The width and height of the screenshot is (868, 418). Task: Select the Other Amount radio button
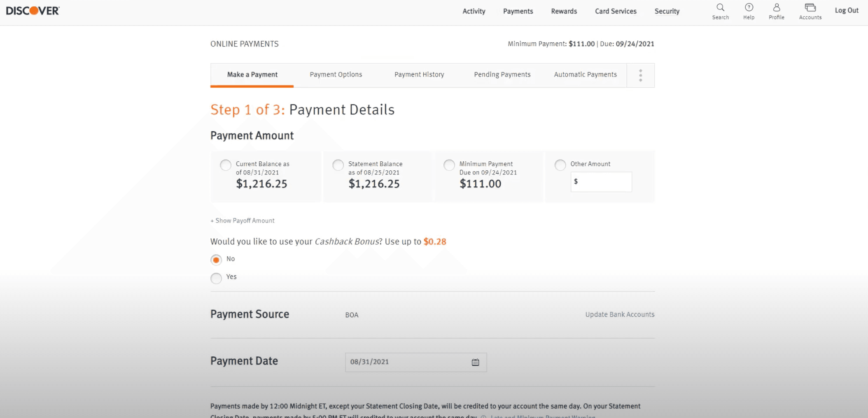pyautogui.click(x=560, y=165)
